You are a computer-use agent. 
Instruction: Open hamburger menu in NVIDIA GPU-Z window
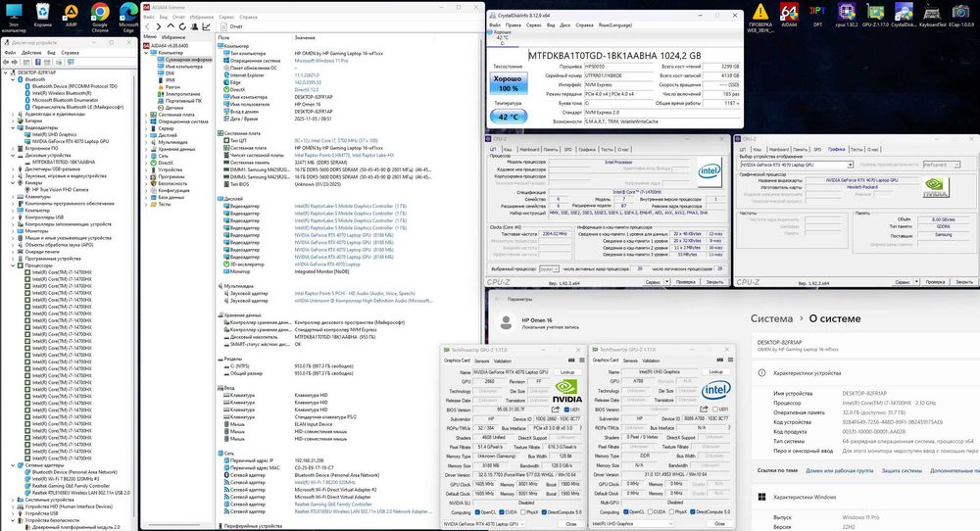[x=582, y=361]
